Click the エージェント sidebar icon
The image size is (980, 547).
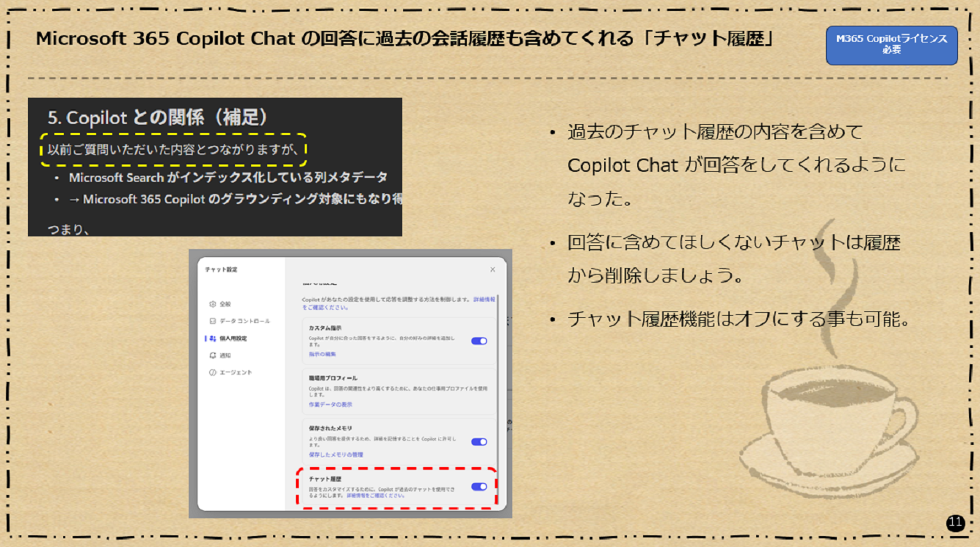[x=212, y=370]
